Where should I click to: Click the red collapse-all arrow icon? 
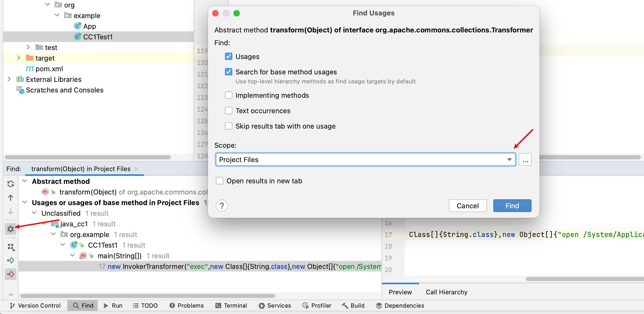point(11,274)
